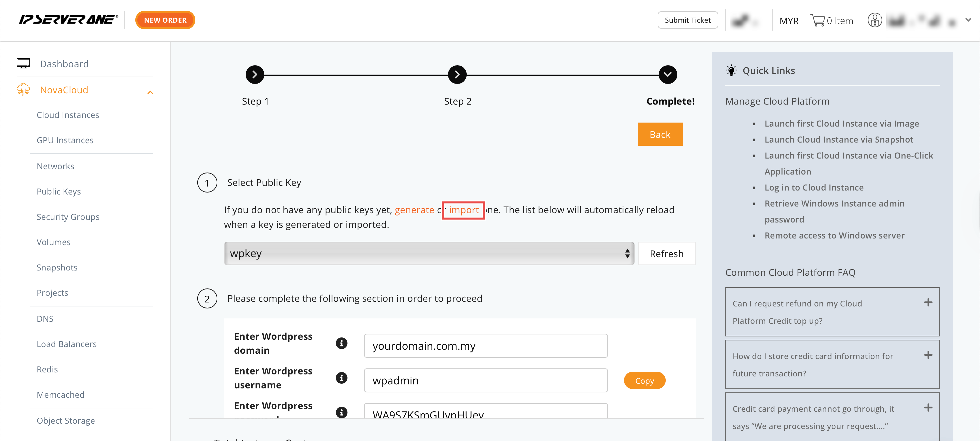Viewport: 980px width, 441px height.
Task: Click the Step 2 circle marker
Action: tap(457, 75)
